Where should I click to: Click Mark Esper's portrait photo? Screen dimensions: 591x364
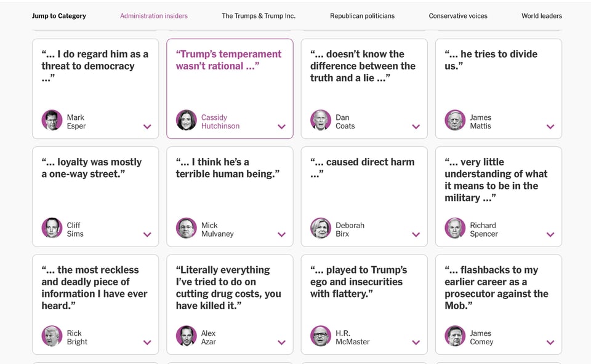pos(52,121)
